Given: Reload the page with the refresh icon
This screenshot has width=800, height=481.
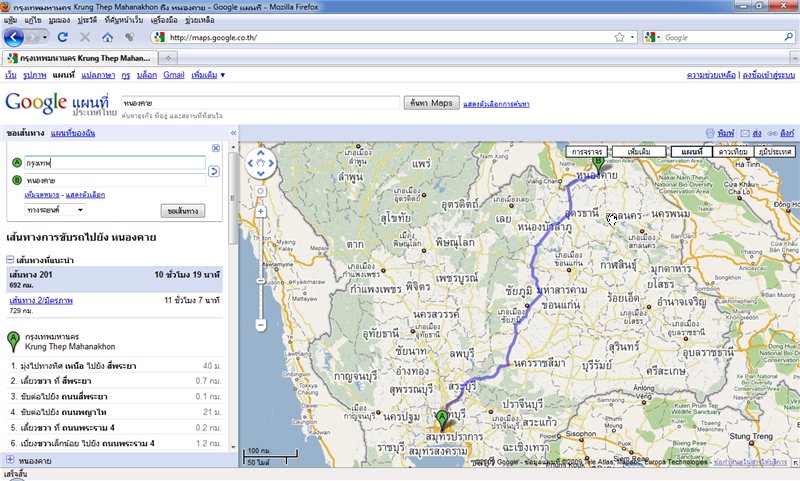Looking at the screenshot, I should click(x=63, y=37).
